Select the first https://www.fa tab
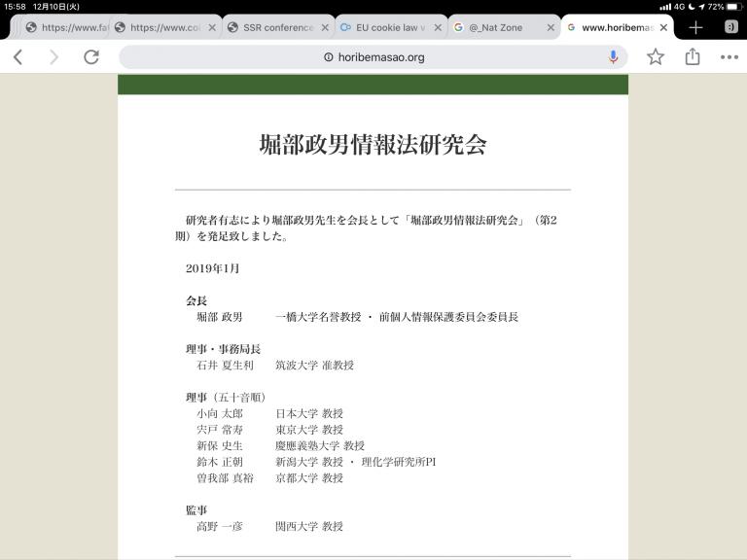 [x=67, y=27]
